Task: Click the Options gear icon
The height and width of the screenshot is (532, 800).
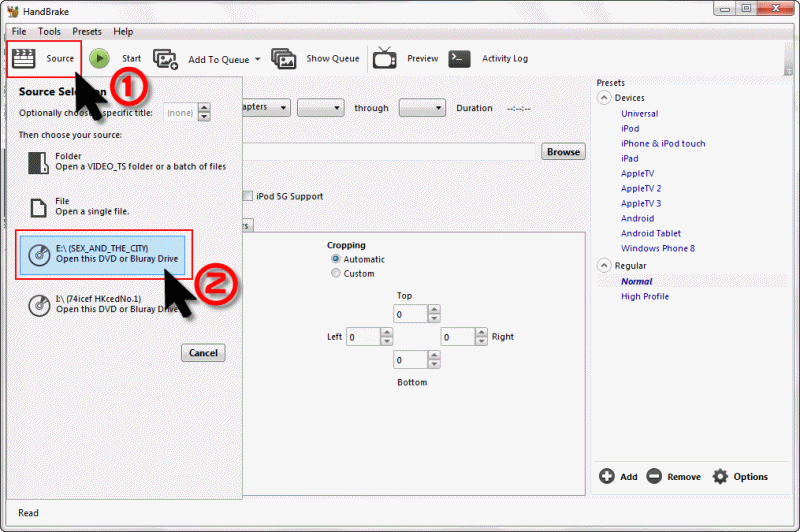Action: pyautogui.click(x=720, y=477)
